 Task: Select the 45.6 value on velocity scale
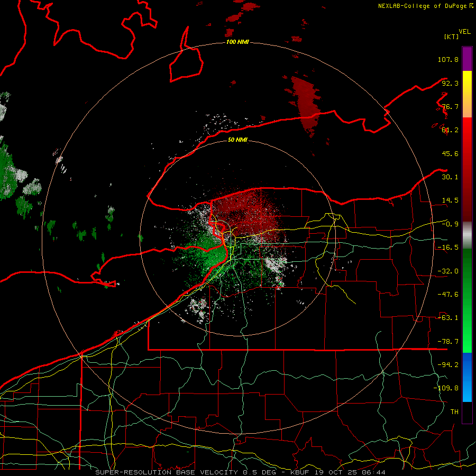[x=450, y=153]
